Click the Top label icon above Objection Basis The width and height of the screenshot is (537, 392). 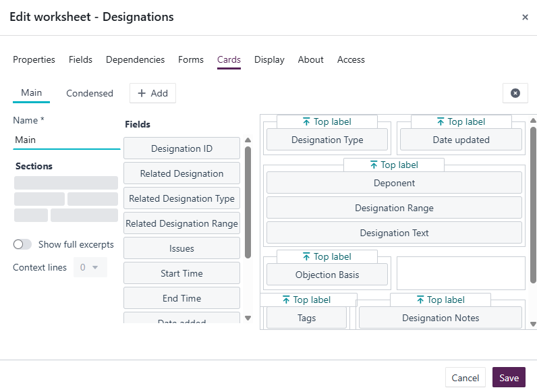click(x=306, y=256)
